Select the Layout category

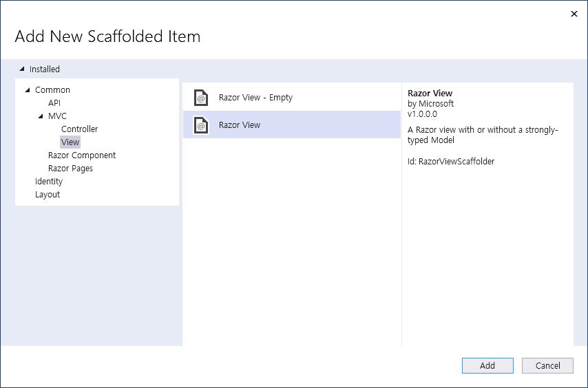[x=48, y=194]
